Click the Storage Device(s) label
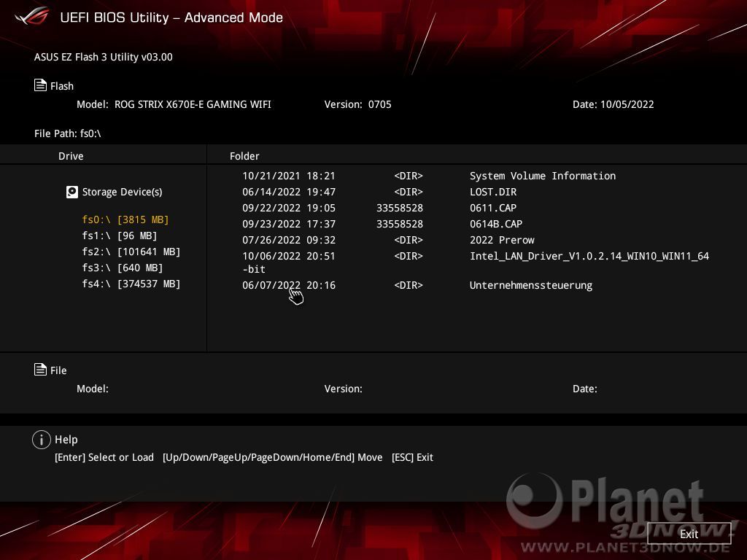Viewport: 747px width, 560px height. point(122,192)
